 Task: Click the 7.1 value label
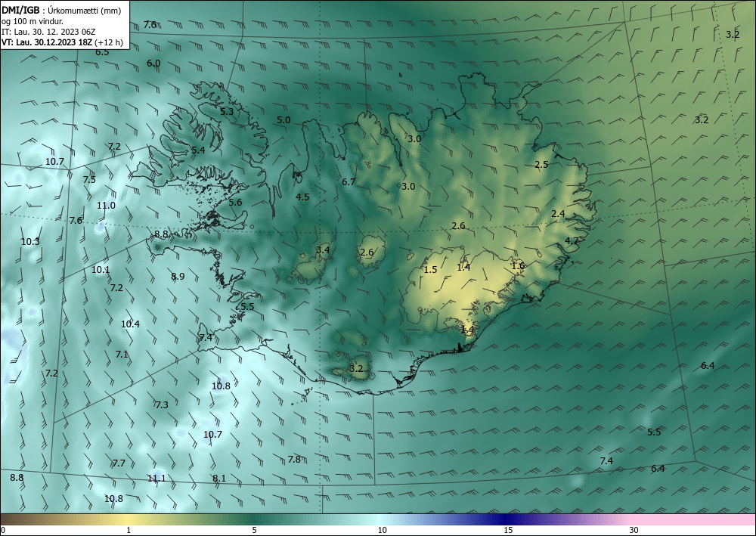click(x=122, y=354)
